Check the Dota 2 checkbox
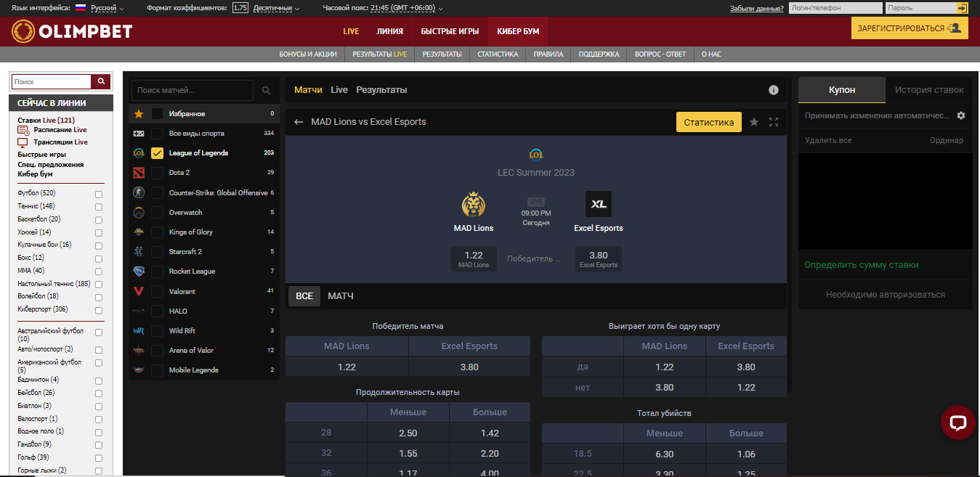980x477 pixels. coord(157,173)
